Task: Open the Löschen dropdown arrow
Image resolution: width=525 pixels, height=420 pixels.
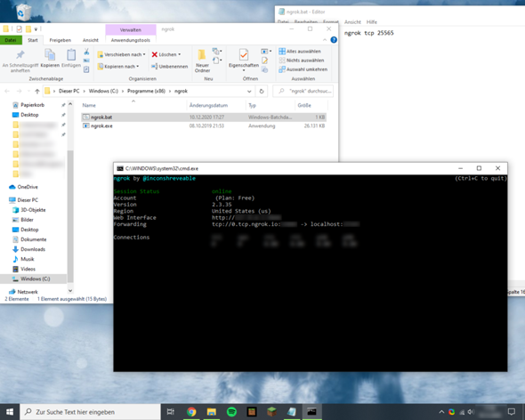Action: tap(180, 54)
